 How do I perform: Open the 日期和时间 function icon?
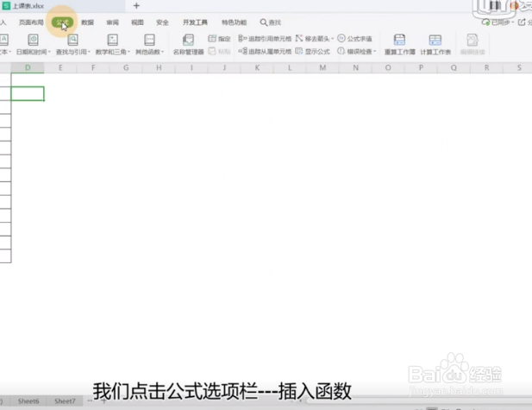(x=33, y=40)
